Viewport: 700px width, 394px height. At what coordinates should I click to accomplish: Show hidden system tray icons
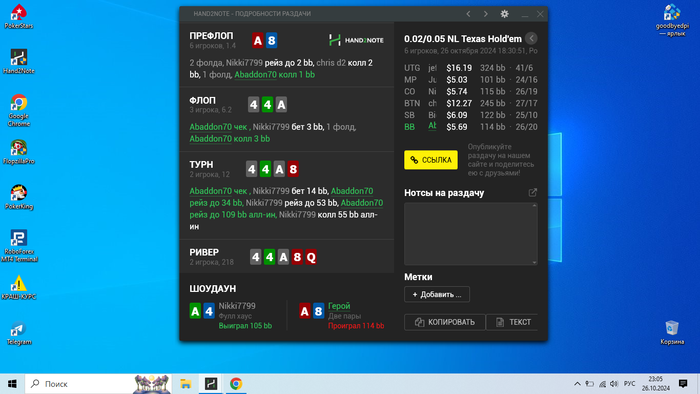[577, 384]
